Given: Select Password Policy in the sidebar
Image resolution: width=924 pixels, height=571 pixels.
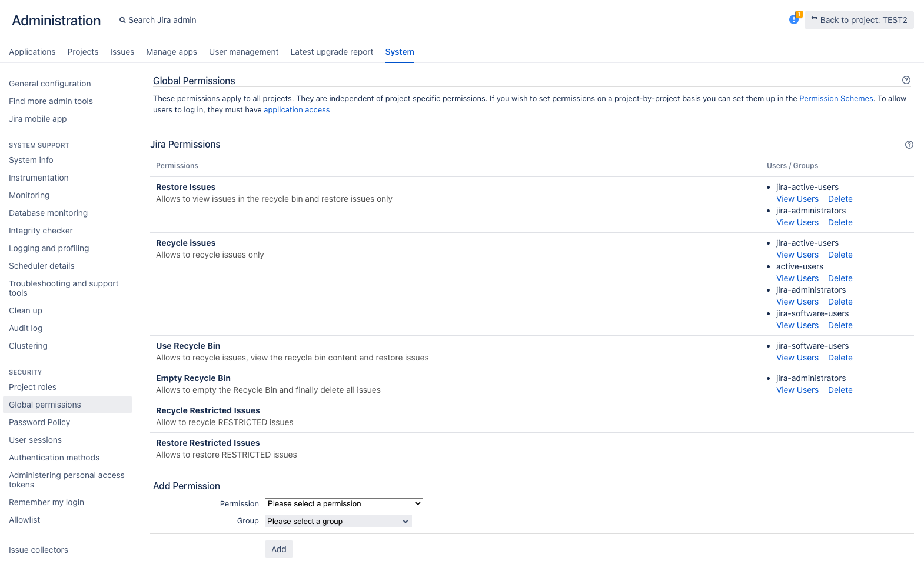Looking at the screenshot, I should (x=39, y=422).
